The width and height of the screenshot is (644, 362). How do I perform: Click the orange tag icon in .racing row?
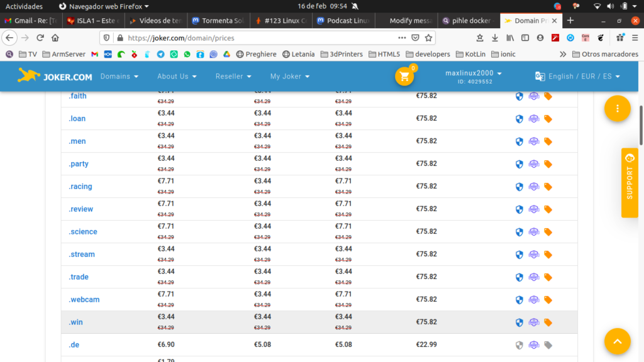point(548,186)
